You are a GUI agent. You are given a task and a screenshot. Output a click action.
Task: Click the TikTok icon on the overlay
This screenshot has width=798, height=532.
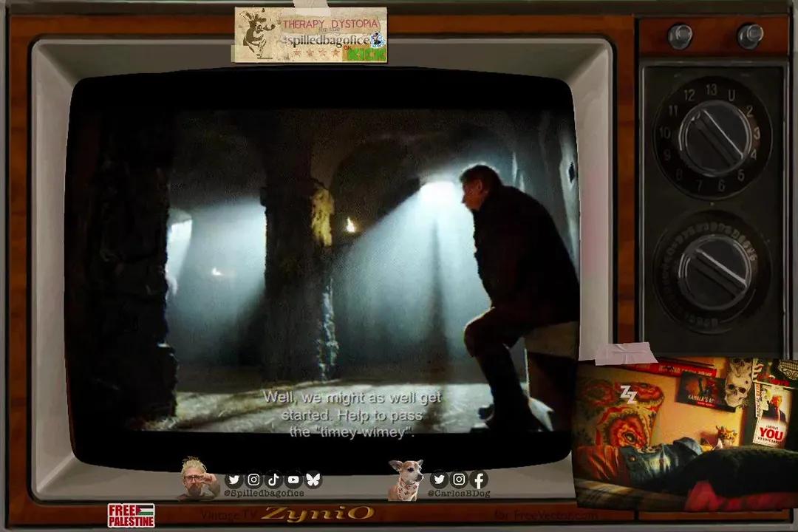(x=273, y=480)
